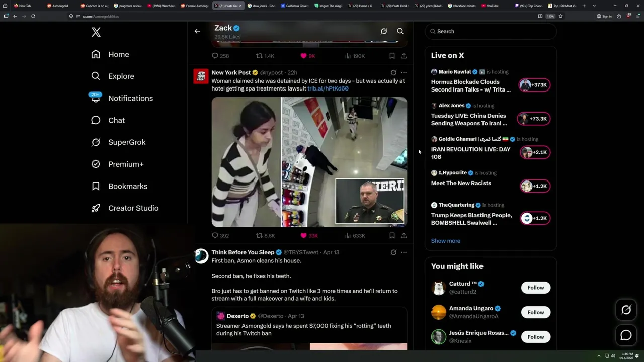The width and height of the screenshot is (644, 362).
Task: Follow Amanda Ungaro
Action: [535, 312]
